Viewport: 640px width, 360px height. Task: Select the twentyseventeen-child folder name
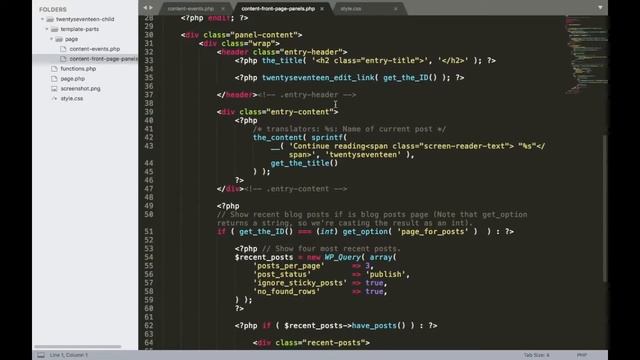click(85, 19)
